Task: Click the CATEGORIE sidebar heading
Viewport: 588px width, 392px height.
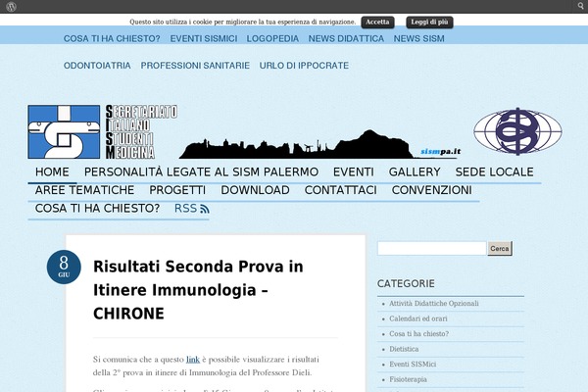Action: coord(406,283)
